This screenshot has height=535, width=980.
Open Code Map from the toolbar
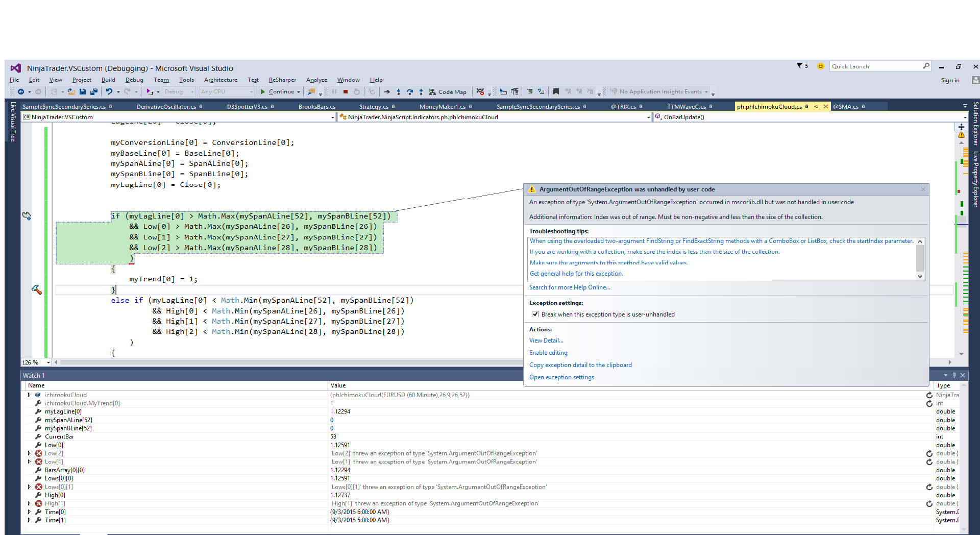pos(448,92)
